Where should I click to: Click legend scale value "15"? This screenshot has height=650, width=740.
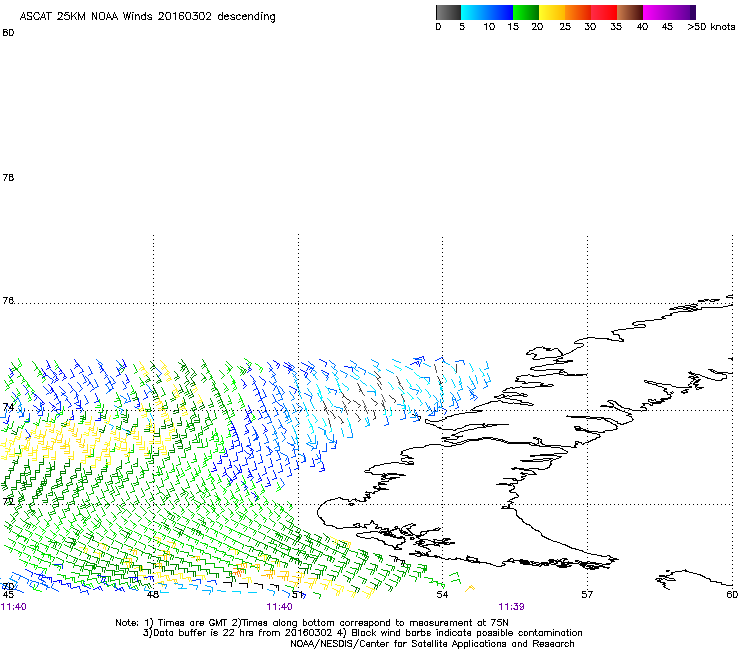pyautogui.click(x=513, y=27)
